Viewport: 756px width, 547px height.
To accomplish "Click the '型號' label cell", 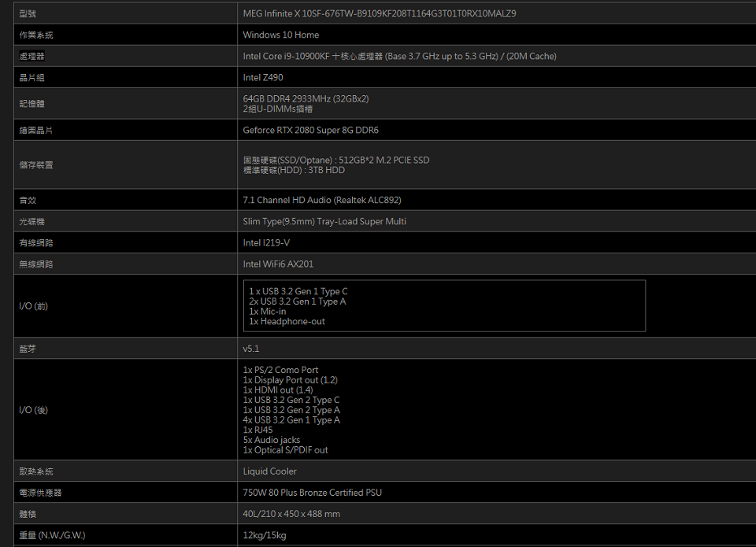I will click(x=125, y=13).
